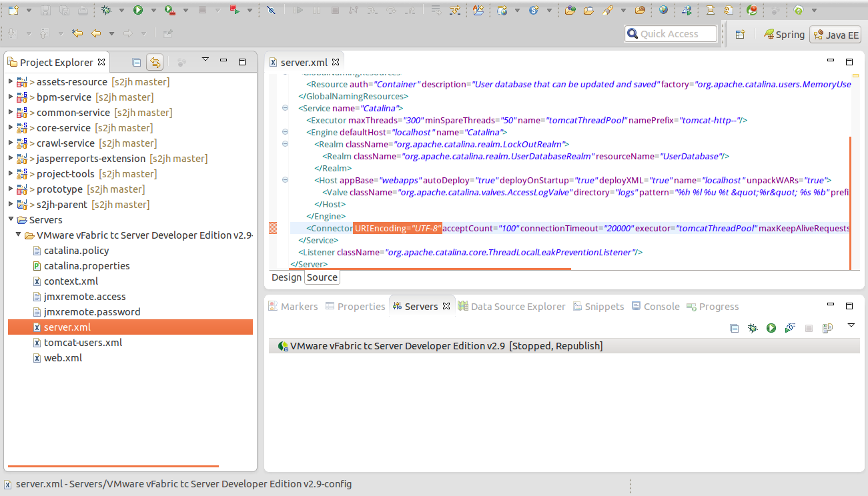Click the Debug bug icon in main toolbar
The image size is (868, 496).
tap(106, 10)
